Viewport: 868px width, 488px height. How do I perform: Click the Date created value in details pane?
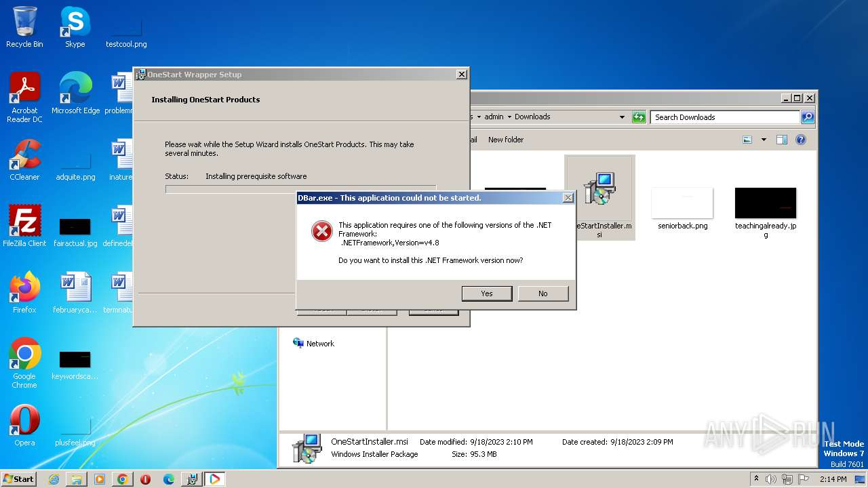642,442
